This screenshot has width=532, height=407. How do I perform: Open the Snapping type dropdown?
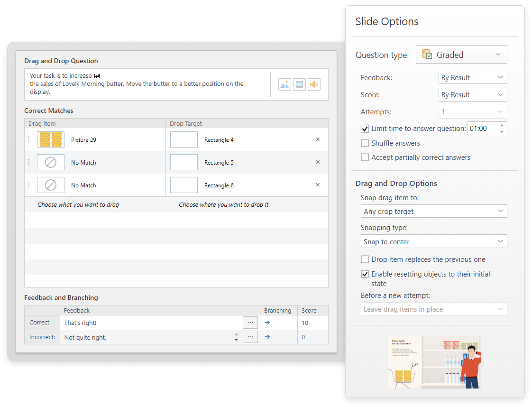pos(433,241)
